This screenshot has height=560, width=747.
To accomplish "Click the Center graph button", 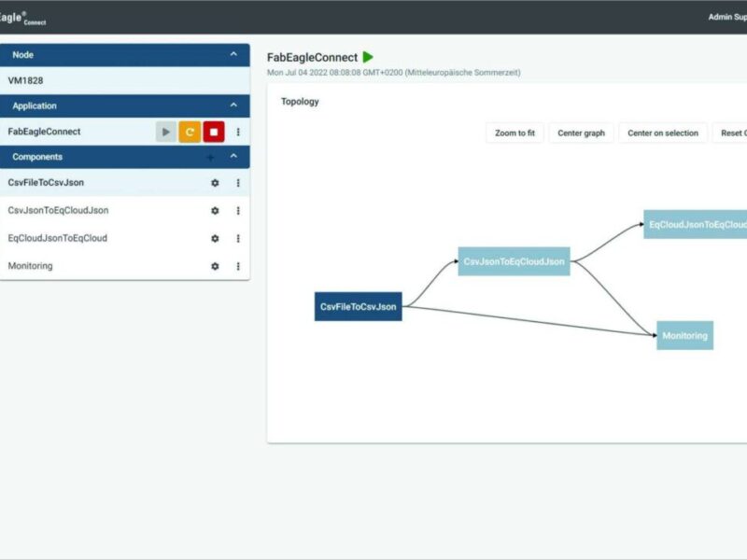I will tap(580, 133).
